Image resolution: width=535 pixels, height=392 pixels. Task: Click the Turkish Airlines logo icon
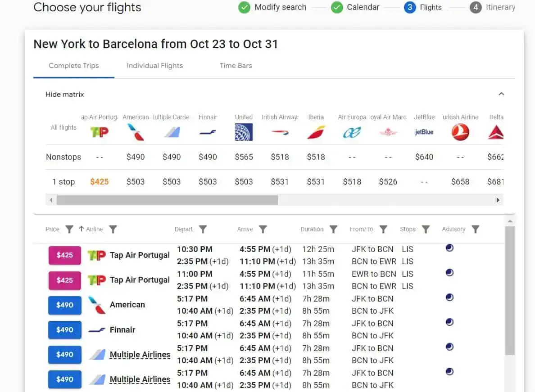point(460,132)
